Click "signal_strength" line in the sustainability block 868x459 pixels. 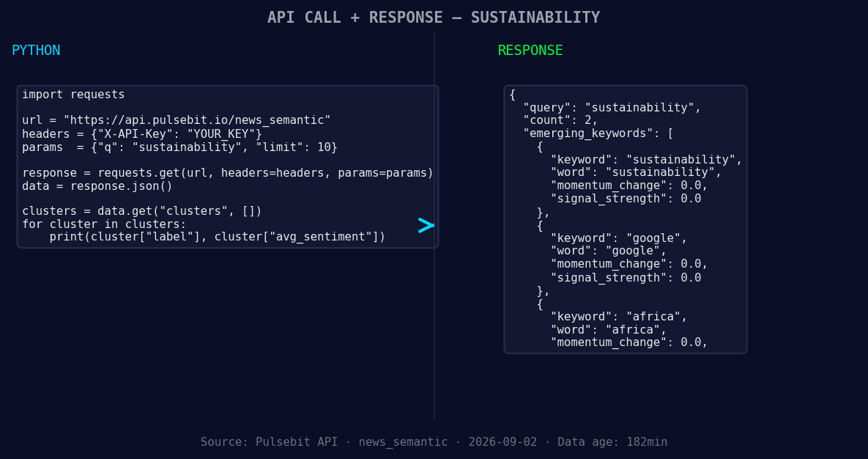pos(626,199)
